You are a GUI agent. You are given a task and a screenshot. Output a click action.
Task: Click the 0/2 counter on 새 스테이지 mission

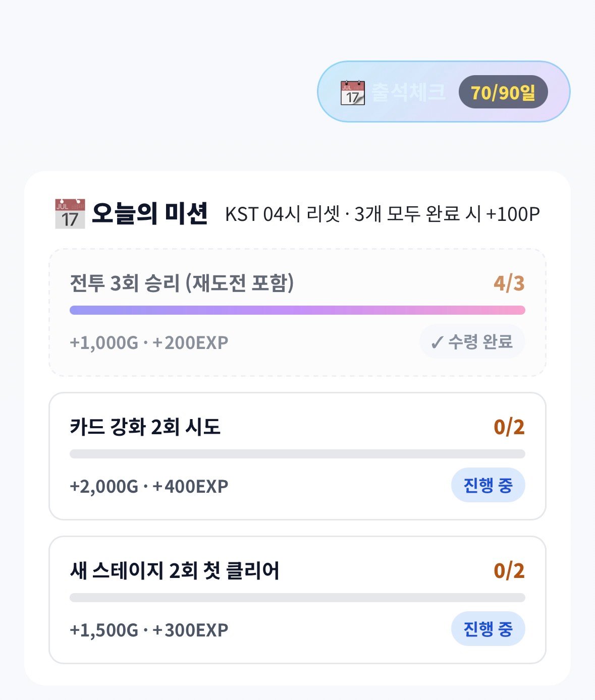click(x=509, y=571)
